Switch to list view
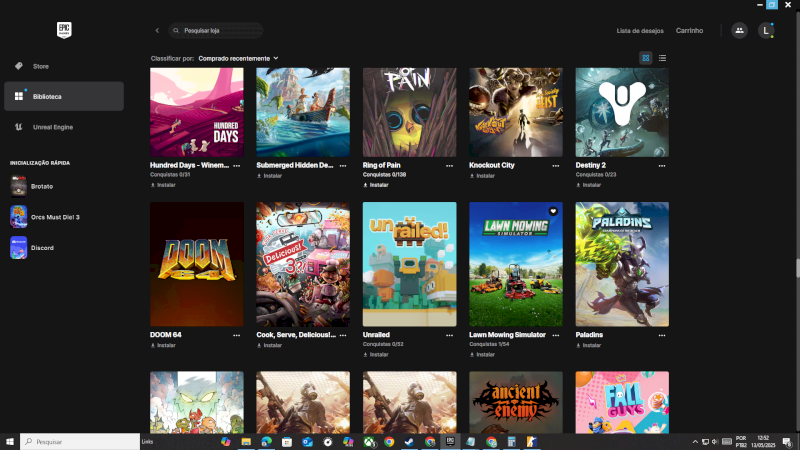Screen dimensions: 800x450 point(662,58)
